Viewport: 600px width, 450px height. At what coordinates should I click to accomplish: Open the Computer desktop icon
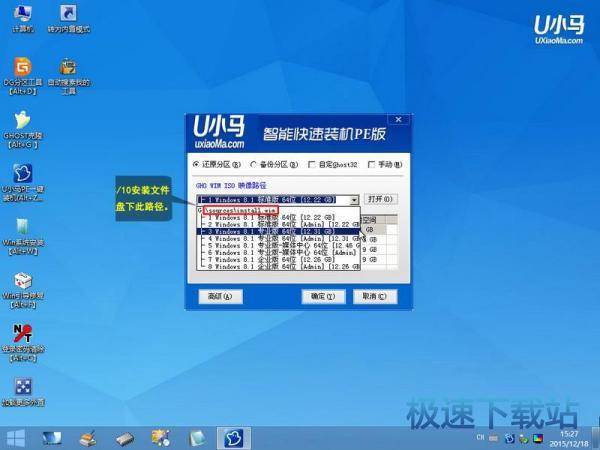(x=23, y=18)
